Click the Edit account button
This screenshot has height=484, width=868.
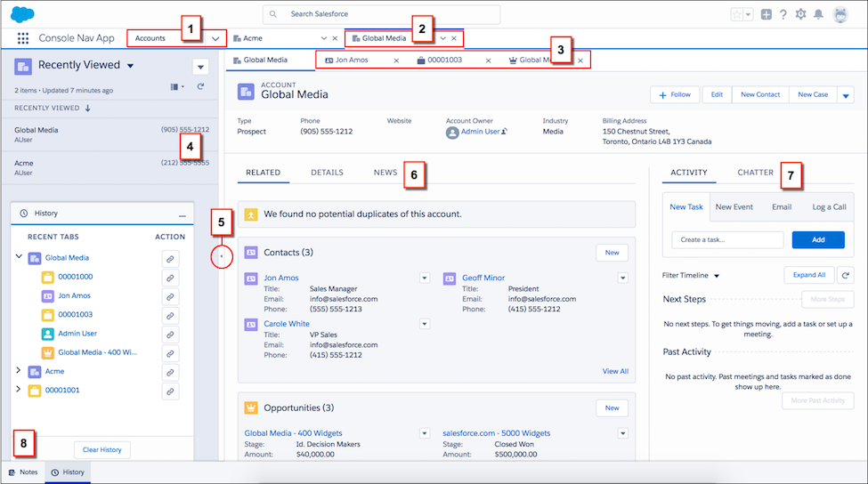coord(717,94)
